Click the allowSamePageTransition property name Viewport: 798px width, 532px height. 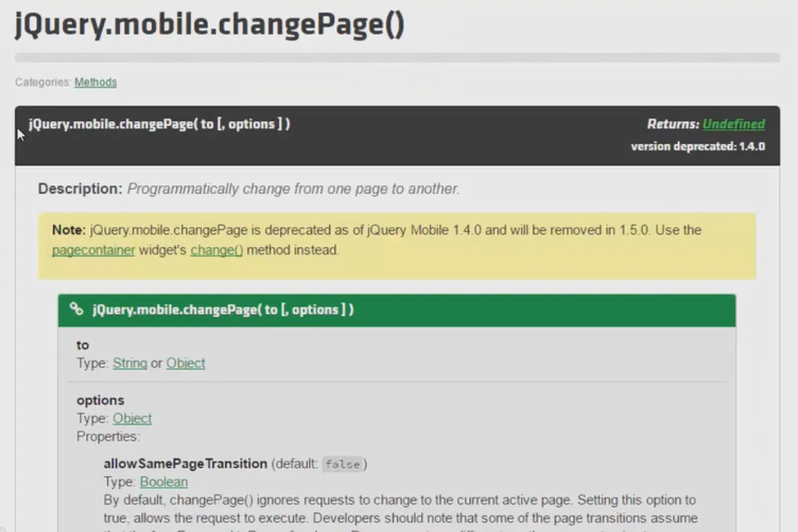[186, 464]
